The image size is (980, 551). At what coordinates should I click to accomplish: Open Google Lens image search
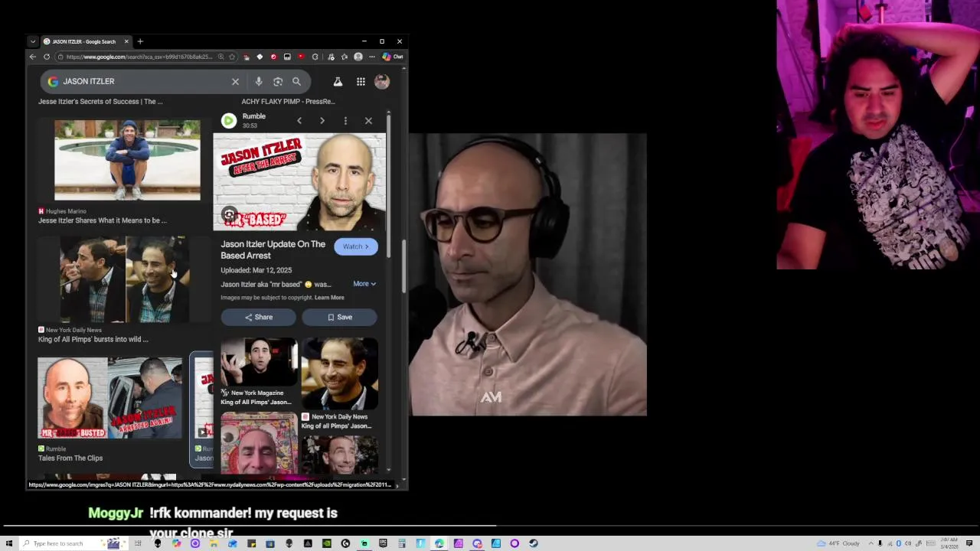(278, 81)
